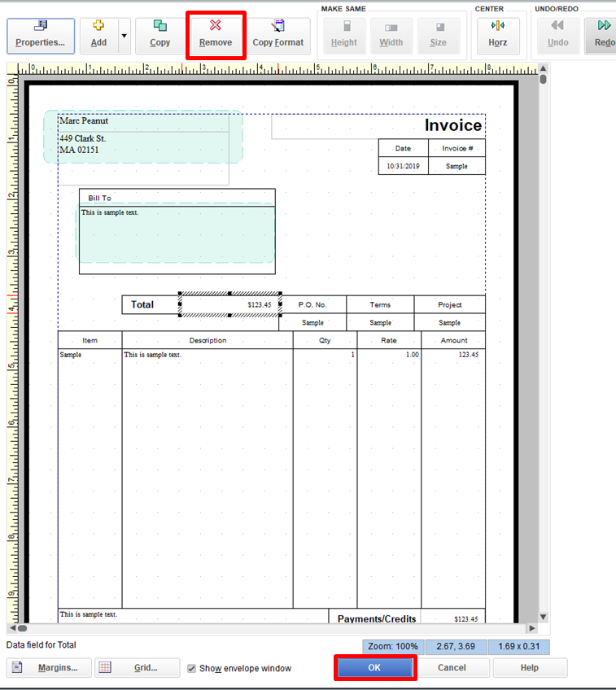Click the Zoom: 100% indicator
The image size is (616, 690).
click(x=393, y=646)
